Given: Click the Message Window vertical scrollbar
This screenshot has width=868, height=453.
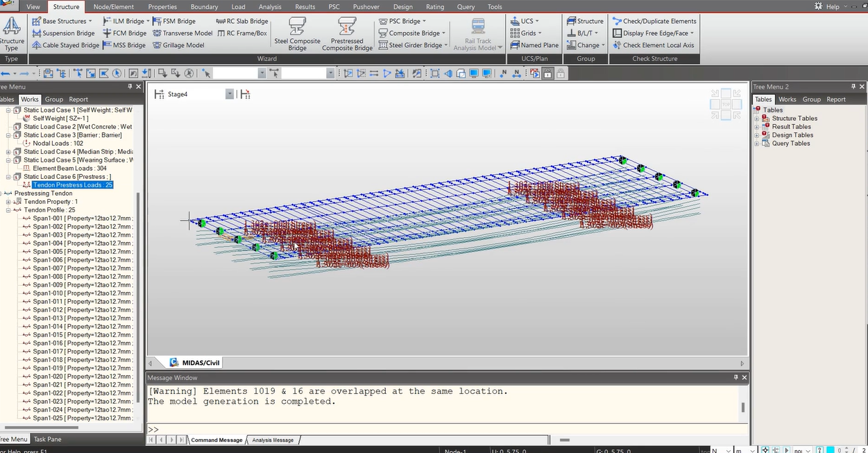Looking at the screenshot, I should [x=743, y=407].
